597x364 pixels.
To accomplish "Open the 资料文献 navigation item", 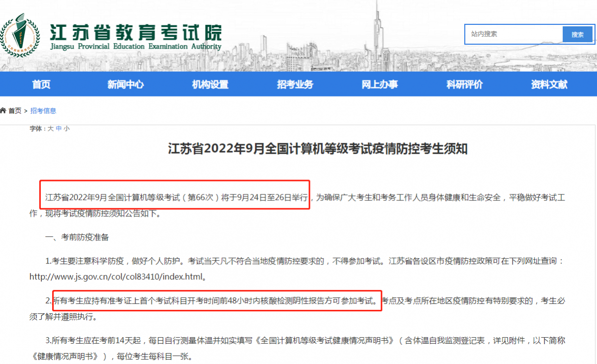I will point(549,85).
